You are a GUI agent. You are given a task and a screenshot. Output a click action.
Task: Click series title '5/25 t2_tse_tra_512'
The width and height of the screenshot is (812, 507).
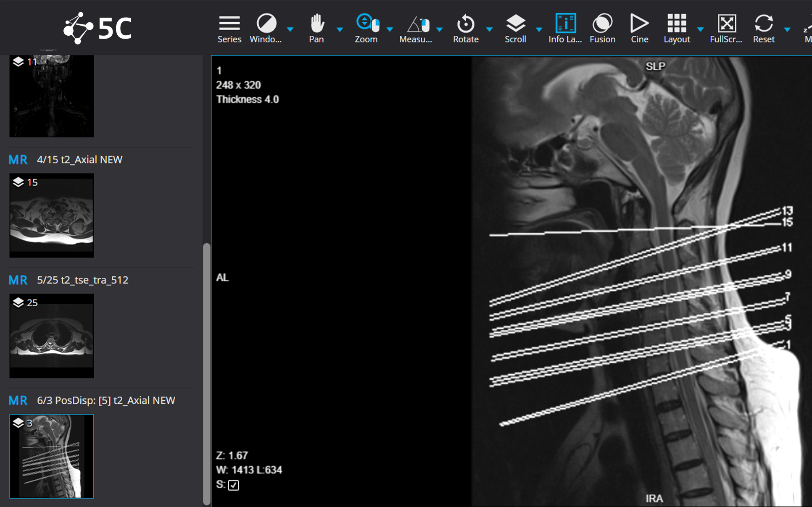[82, 280]
